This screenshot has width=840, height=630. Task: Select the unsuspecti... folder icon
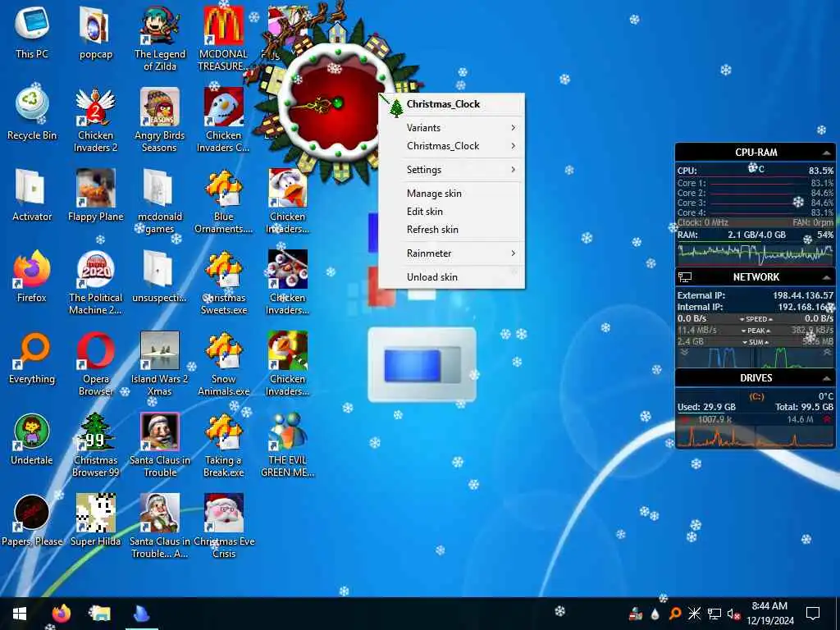[160, 276]
